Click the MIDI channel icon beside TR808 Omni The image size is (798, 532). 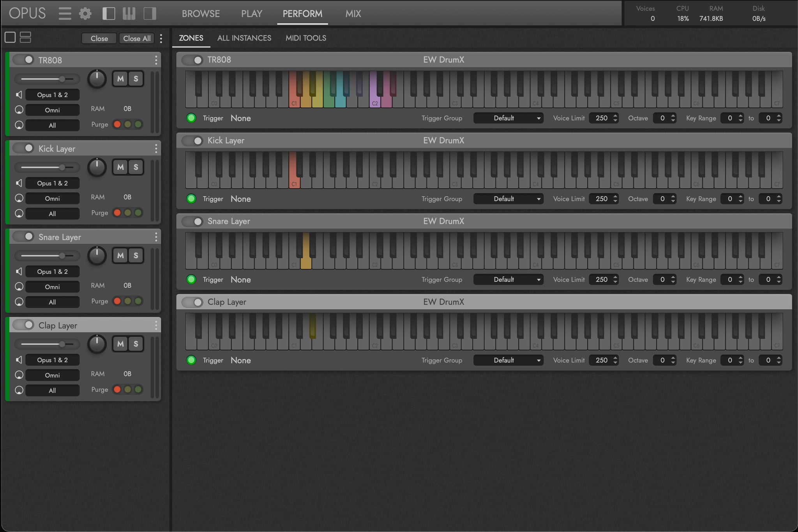click(19, 110)
